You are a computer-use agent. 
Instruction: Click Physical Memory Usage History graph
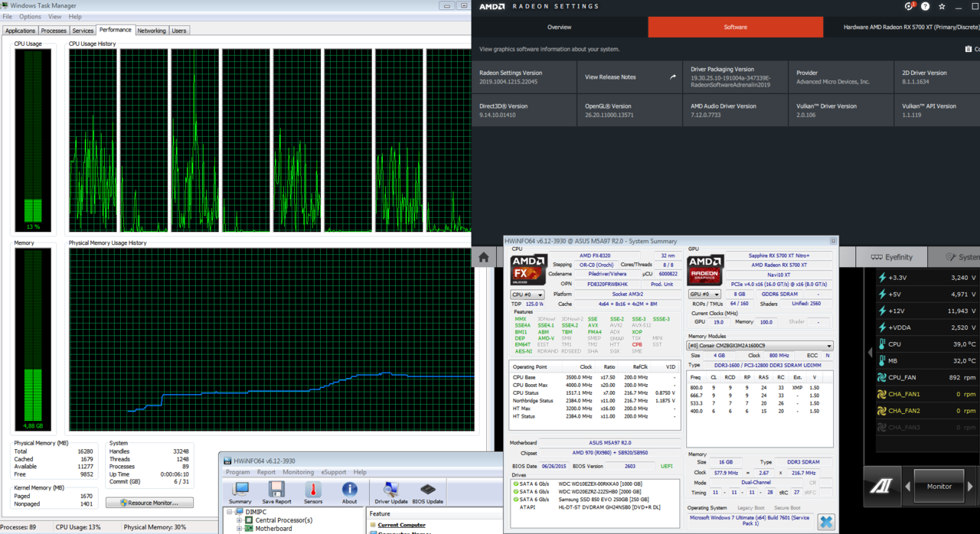272,340
